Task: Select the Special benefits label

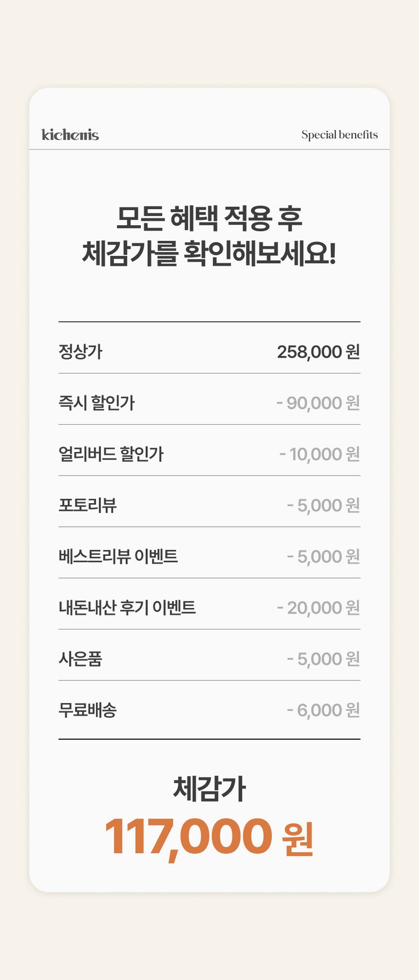Action: point(339,135)
